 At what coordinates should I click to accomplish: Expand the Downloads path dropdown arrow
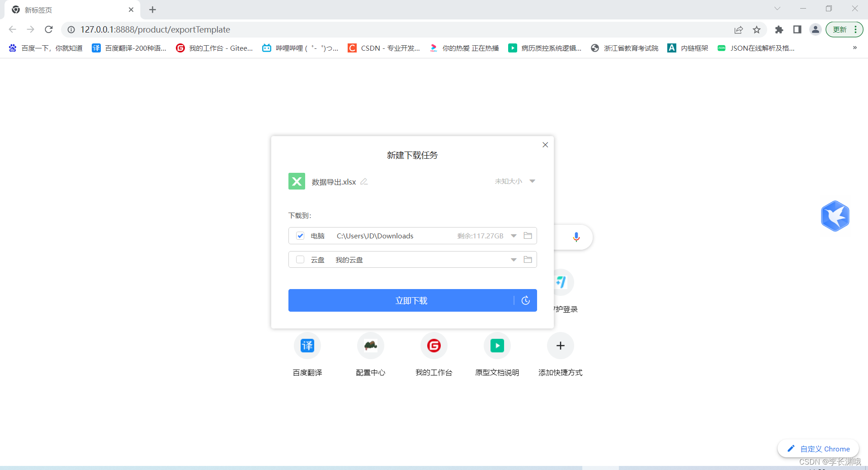tap(513, 235)
